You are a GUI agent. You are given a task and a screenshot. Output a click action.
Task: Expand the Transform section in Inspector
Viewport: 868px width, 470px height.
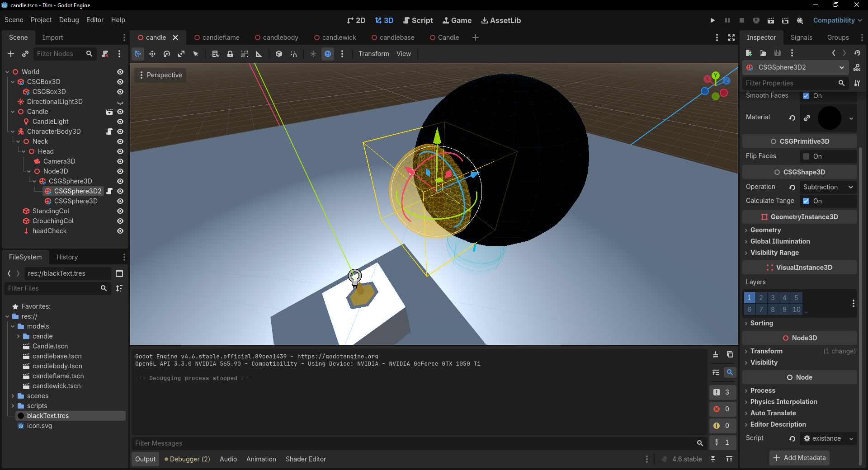766,351
